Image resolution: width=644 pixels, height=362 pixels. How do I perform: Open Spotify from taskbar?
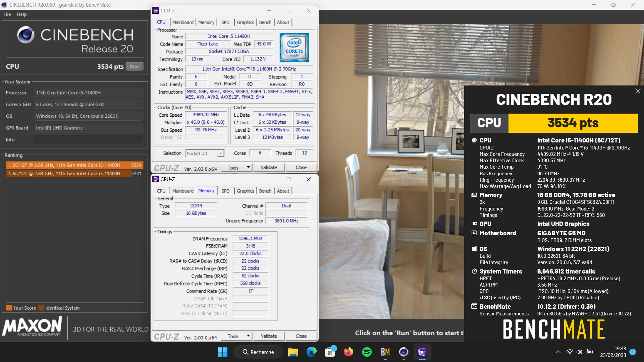tap(367, 352)
